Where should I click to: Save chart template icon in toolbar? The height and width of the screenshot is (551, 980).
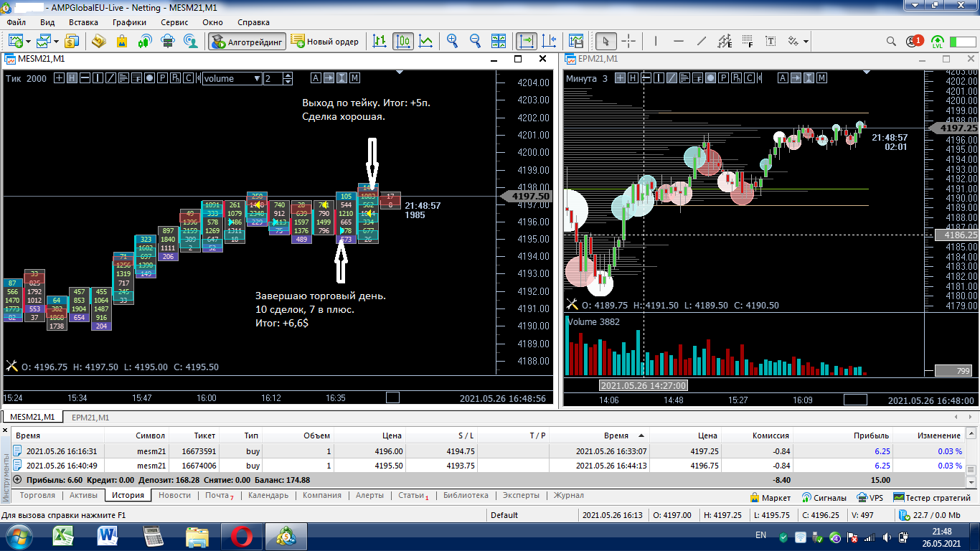tap(576, 41)
